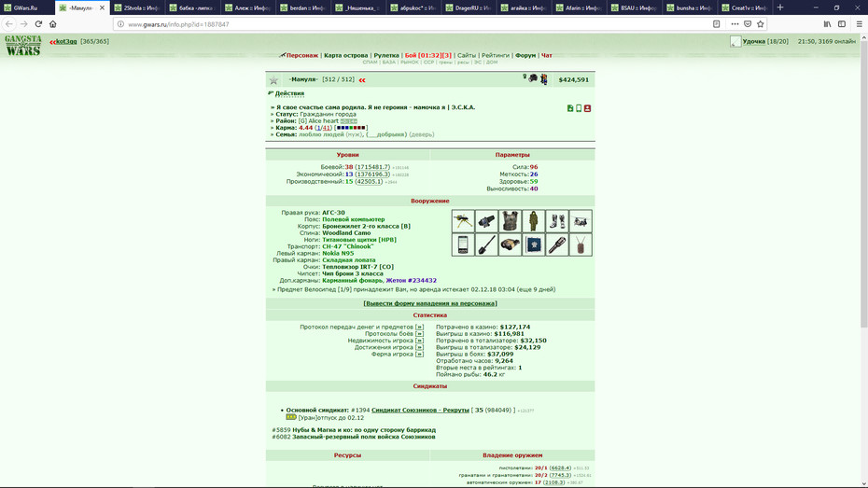Click the dog tag token icon
868x488 pixels.
[581, 244]
